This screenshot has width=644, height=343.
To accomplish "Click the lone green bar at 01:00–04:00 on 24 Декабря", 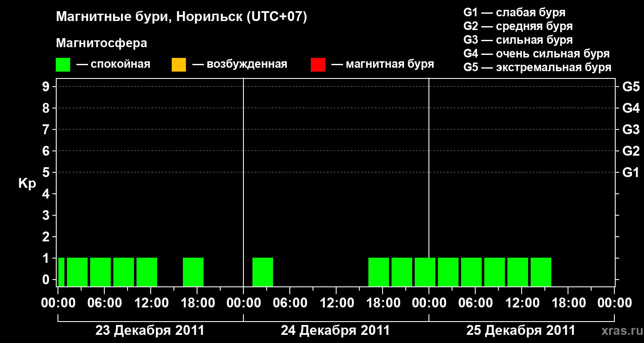I will tap(263, 272).
